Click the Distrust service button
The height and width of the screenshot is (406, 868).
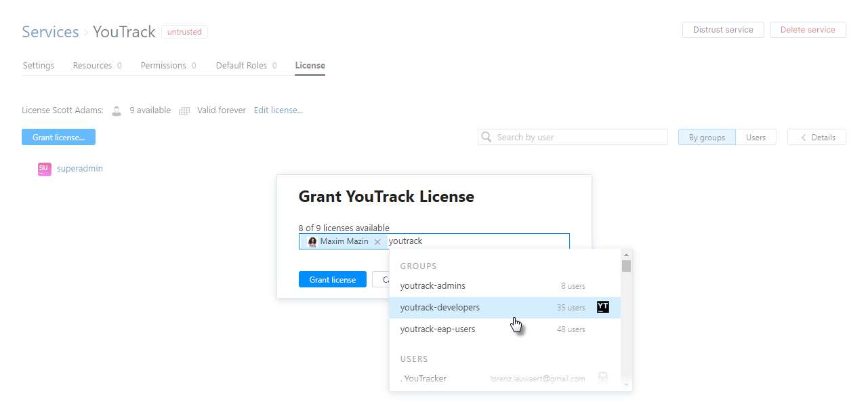[x=723, y=30]
